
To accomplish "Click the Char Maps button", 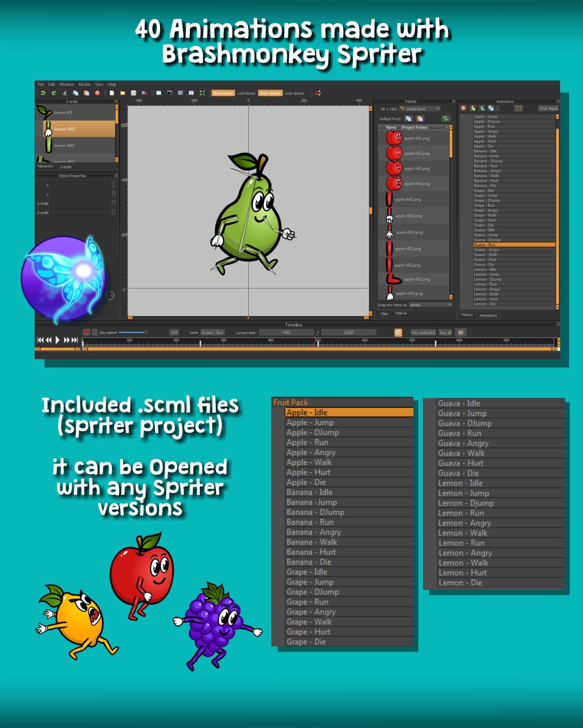I will point(548,108).
